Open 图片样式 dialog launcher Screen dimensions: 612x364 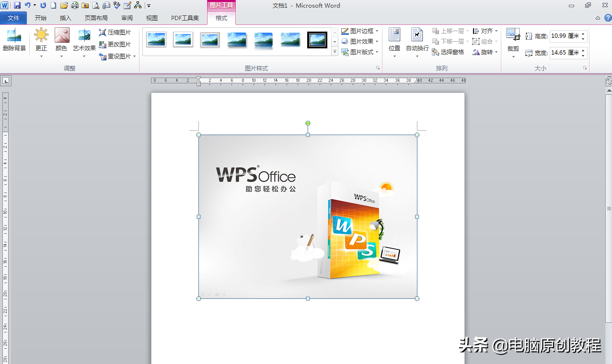(x=378, y=68)
